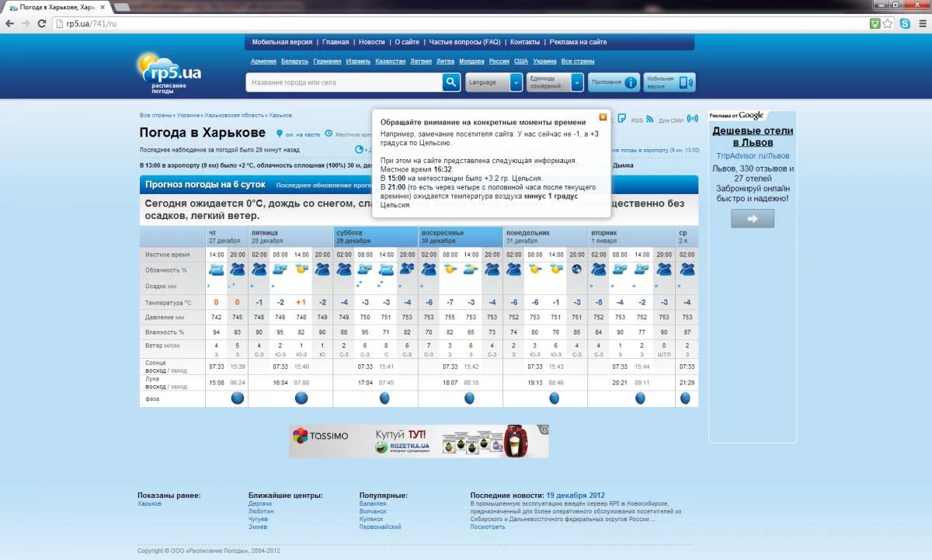Bookmark the page with the star icon
932x560 pixels.
click(x=888, y=23)
